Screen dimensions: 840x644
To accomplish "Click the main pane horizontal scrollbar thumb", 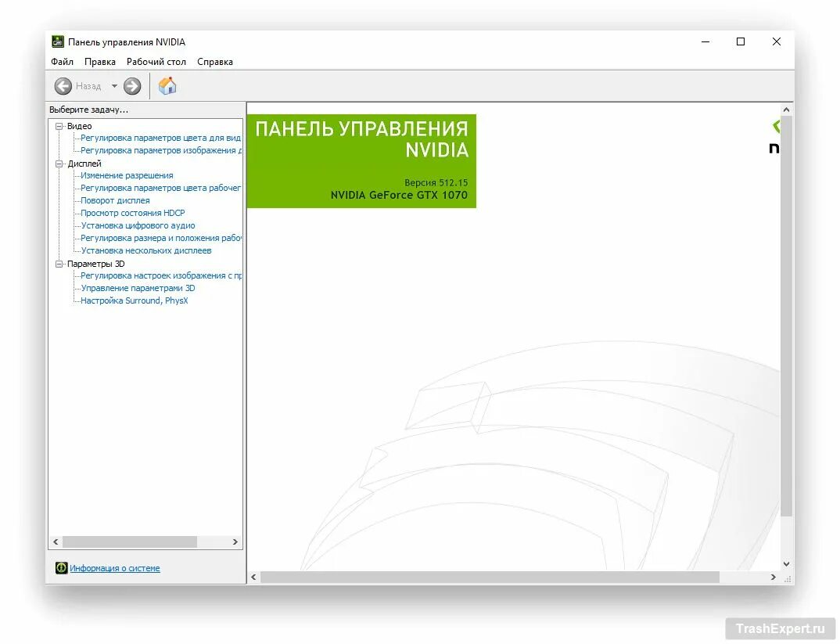I will click(x=490, y=577).
